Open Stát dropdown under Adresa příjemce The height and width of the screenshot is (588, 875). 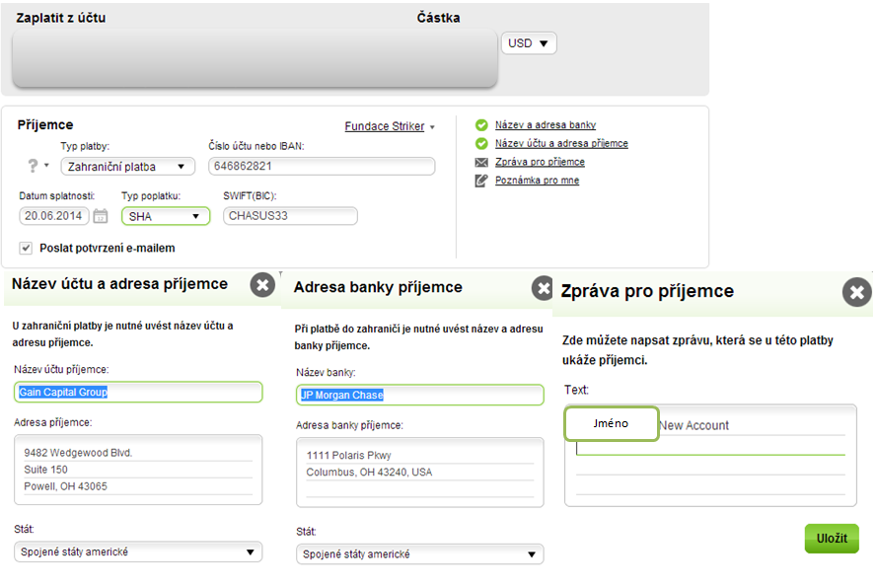pos(138,552)
